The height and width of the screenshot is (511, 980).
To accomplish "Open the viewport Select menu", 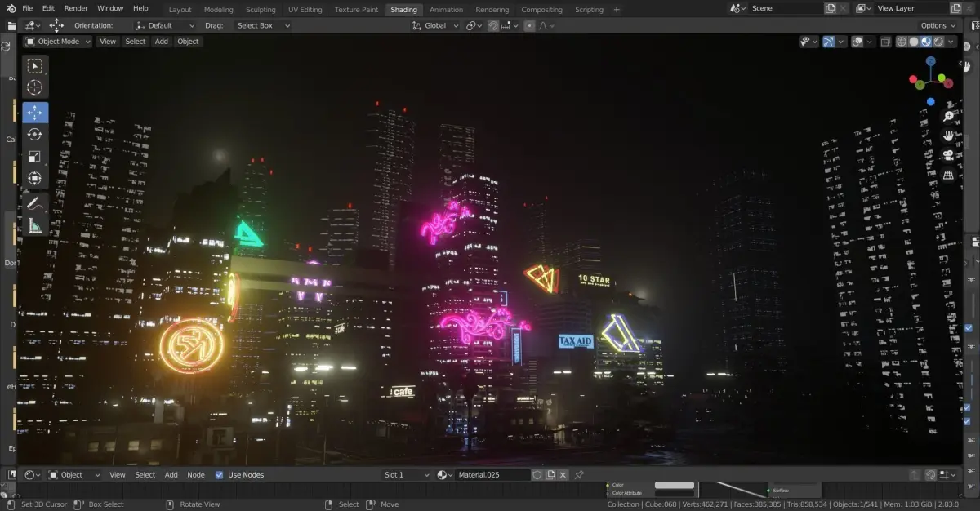I will point(136,41).
